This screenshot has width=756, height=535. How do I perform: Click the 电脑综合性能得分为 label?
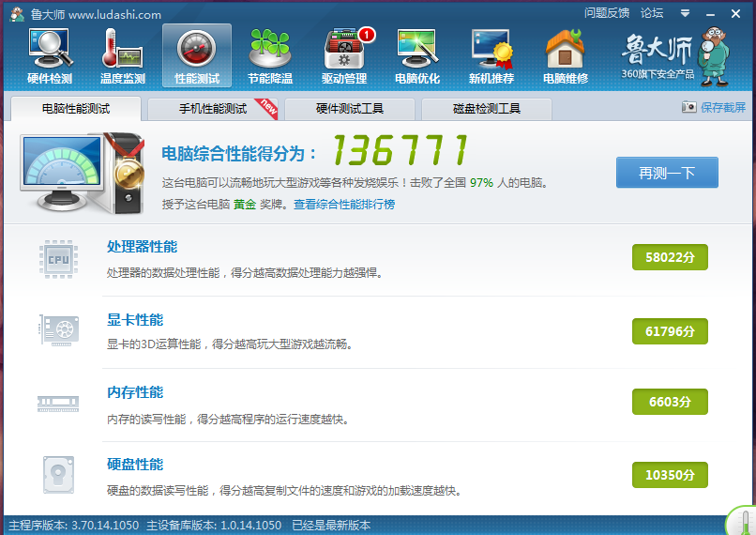tap(239, 154)
